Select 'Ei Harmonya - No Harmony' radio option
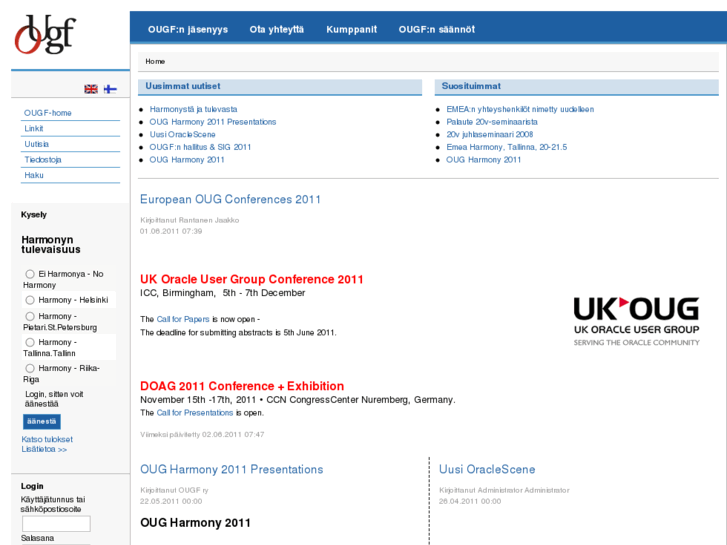The height and width of the screenshot is (545, 727). pos(30,274)
